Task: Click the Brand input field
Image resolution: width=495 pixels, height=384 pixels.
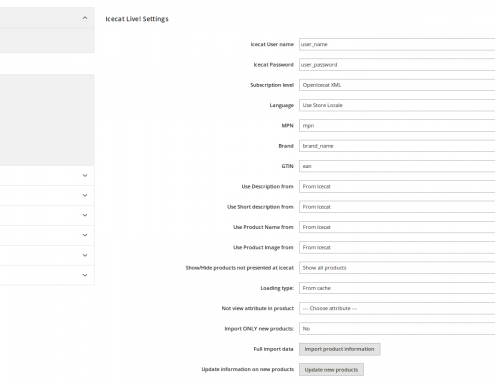Action: (397, 146)
